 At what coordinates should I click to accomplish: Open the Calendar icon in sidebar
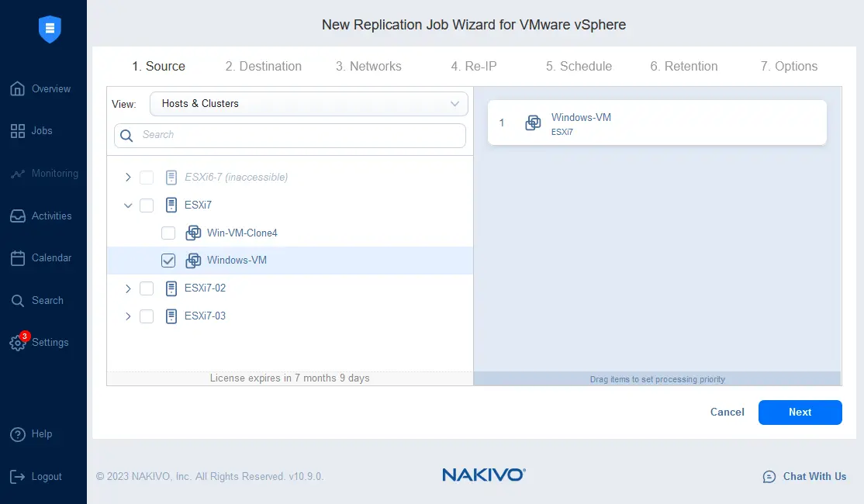pyautogui.click(x=18, y=258)
